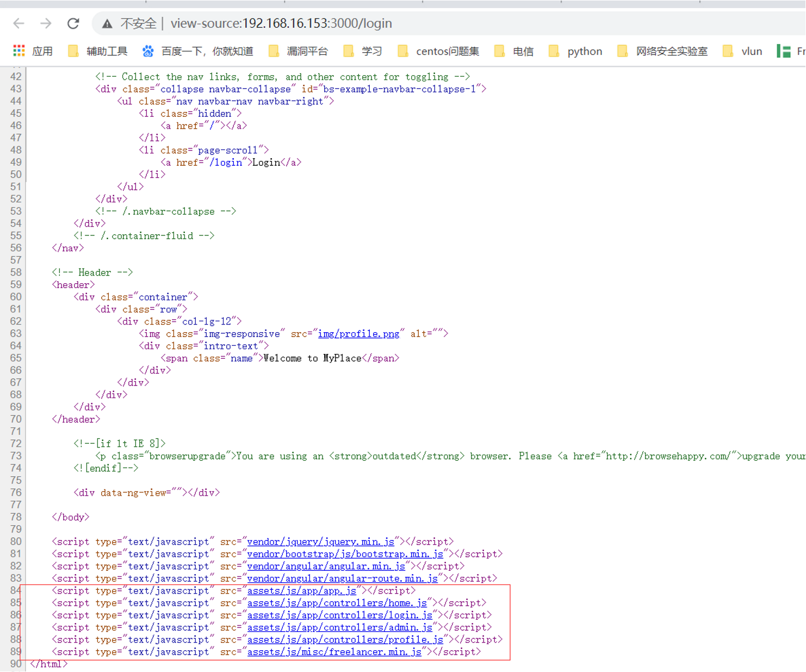Click the '<![endif]-->' comment
The height and width of the screenshot is (672, 806).
(106, 468)
